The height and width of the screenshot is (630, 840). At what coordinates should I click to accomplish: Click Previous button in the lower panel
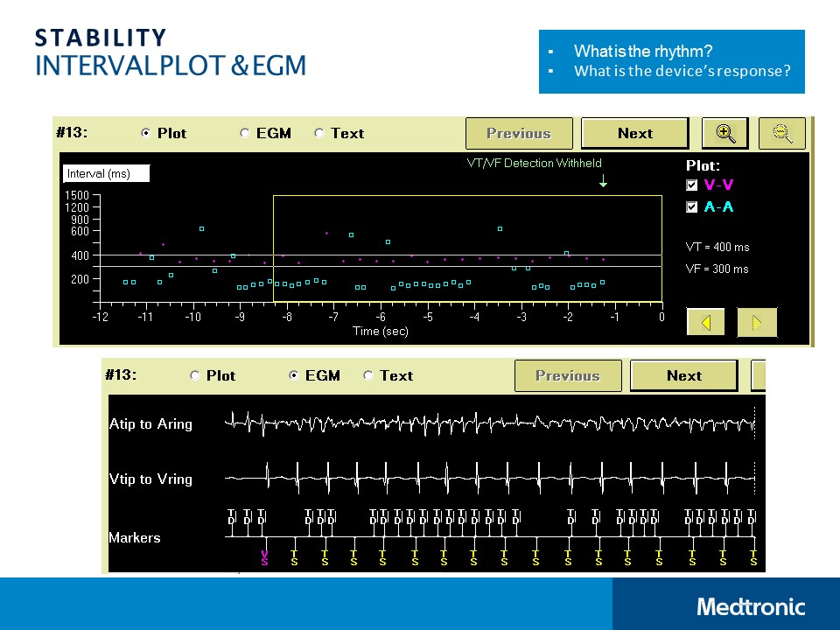coord(568,375)
